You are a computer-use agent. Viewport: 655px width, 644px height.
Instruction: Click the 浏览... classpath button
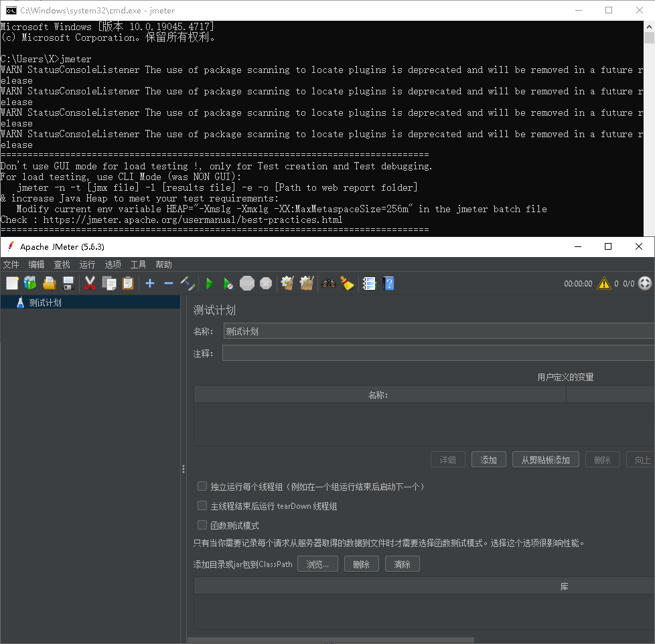tap(317, 564)
